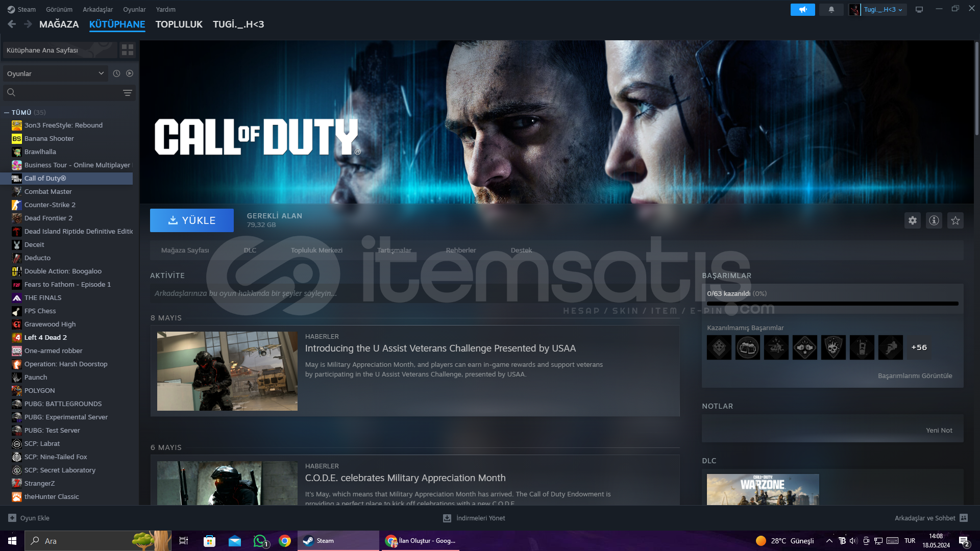Open the U Assist Veterans news thumbnail
Screen dimensions: 980x551
tap(227, 371)
